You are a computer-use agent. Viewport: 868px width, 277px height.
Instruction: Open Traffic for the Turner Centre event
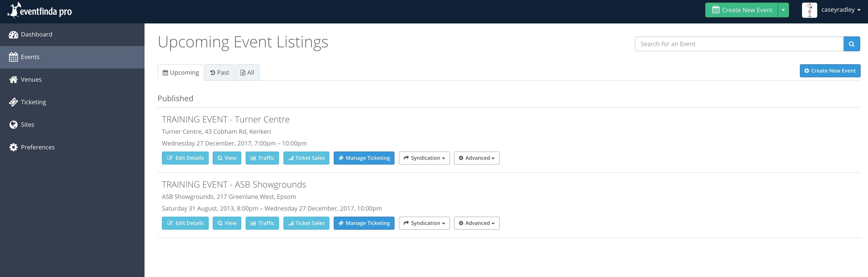[262, 158]
